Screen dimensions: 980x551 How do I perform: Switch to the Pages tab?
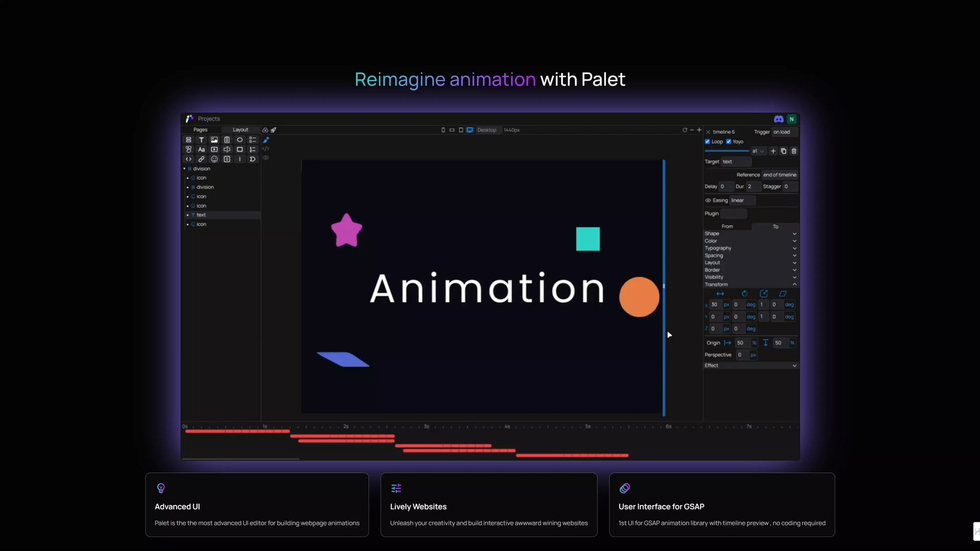tap(200, 130)
